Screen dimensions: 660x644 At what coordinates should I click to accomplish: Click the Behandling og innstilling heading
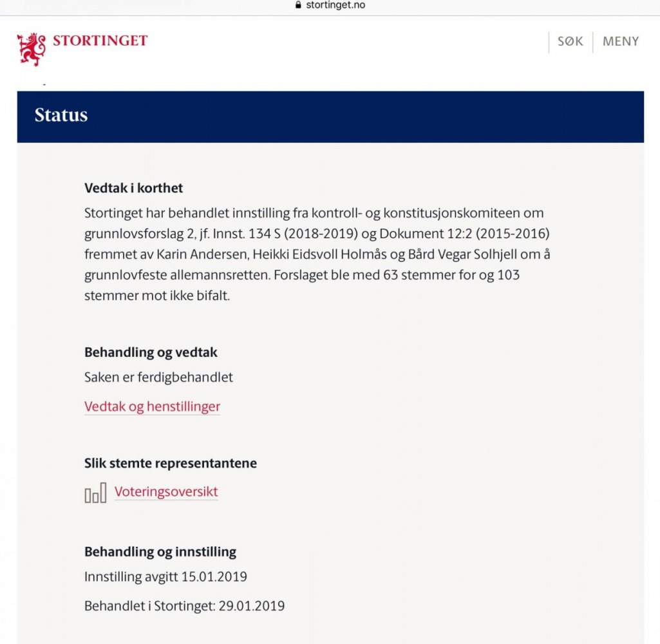(160, 553)
